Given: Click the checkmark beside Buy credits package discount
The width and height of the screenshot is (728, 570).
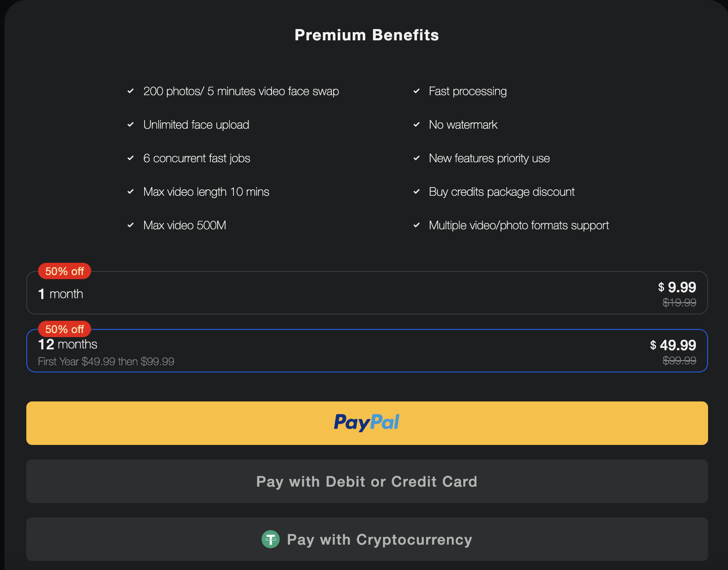Looking at the screenshot, I should [x=416, y=192].
